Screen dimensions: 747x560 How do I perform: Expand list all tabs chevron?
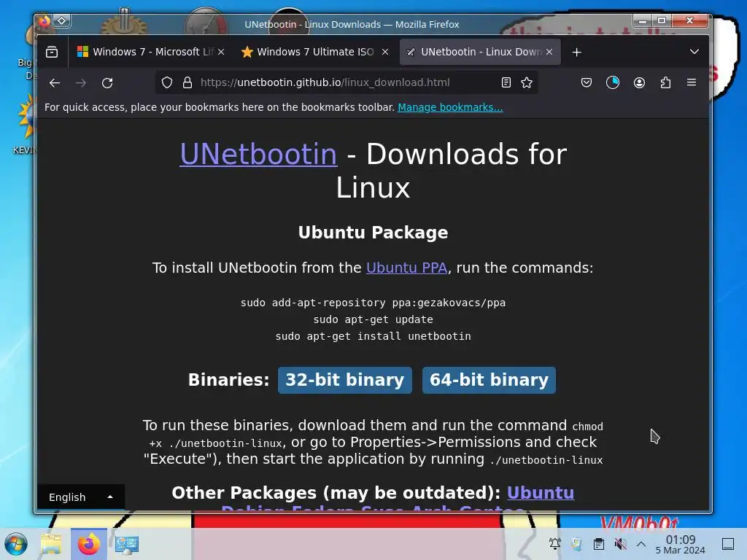pyautogui.click(x=694, y=52)
